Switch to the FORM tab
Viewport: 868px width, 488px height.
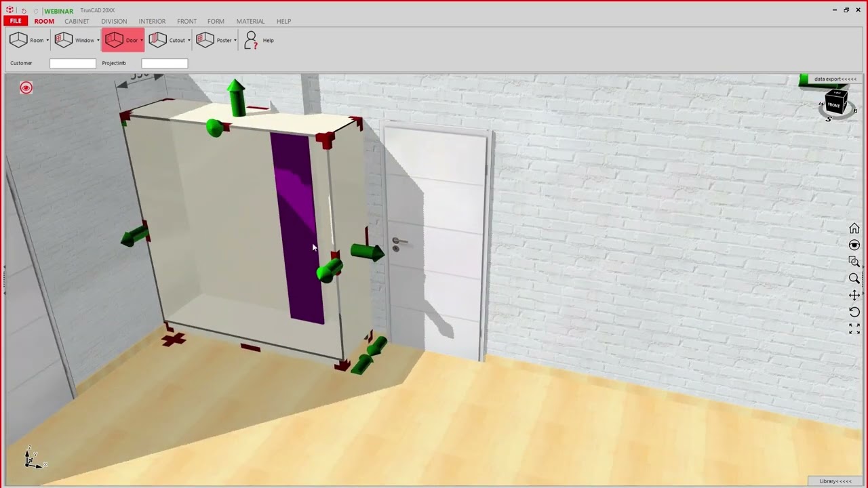tap(216, 21)
